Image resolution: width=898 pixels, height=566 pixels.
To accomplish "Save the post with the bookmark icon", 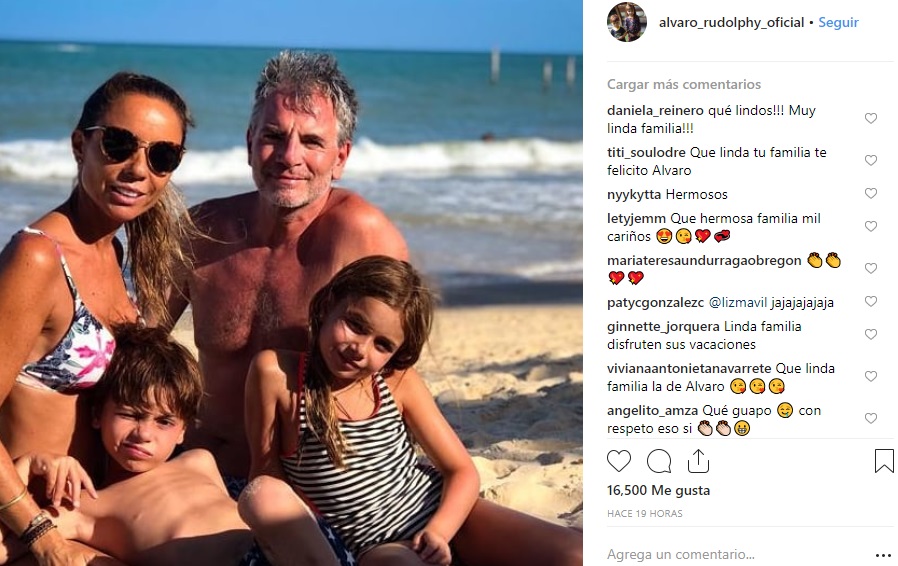I will (x=884, y=461).
